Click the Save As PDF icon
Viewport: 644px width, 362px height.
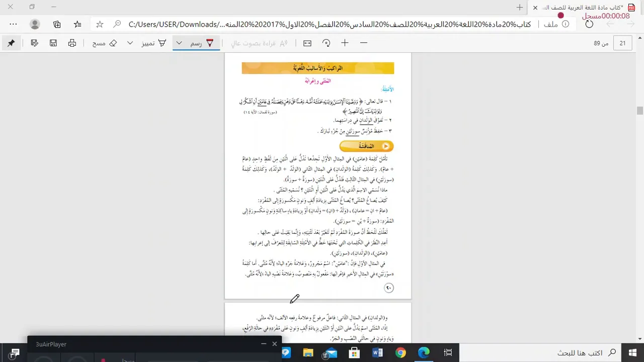click(34, 43)
